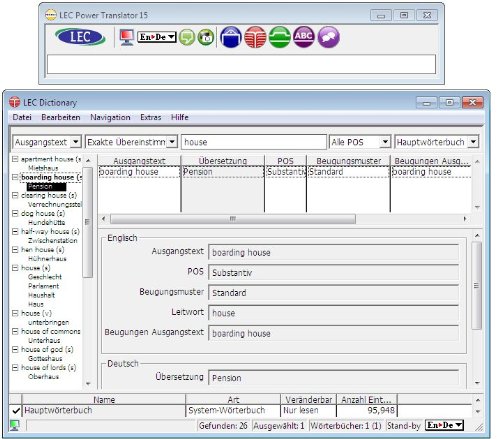Click the purple chat bubbles icon
This screenshot has height=439, width=500.
click(328, 37)
